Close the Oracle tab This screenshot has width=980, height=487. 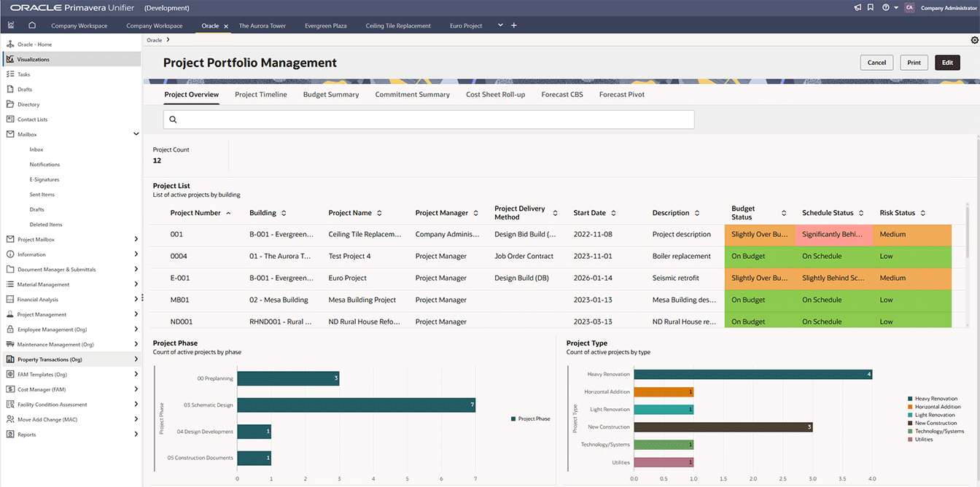point(226,26)
